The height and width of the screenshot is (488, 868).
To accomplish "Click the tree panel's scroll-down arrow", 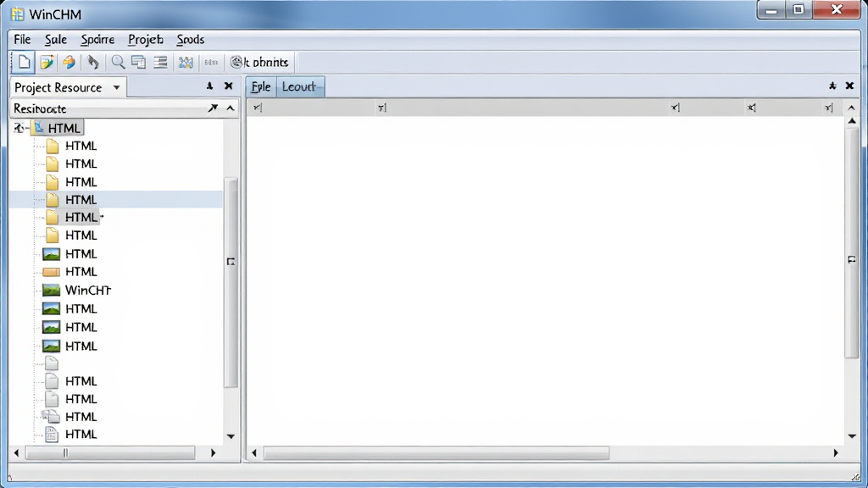I will tap(231, 436).
